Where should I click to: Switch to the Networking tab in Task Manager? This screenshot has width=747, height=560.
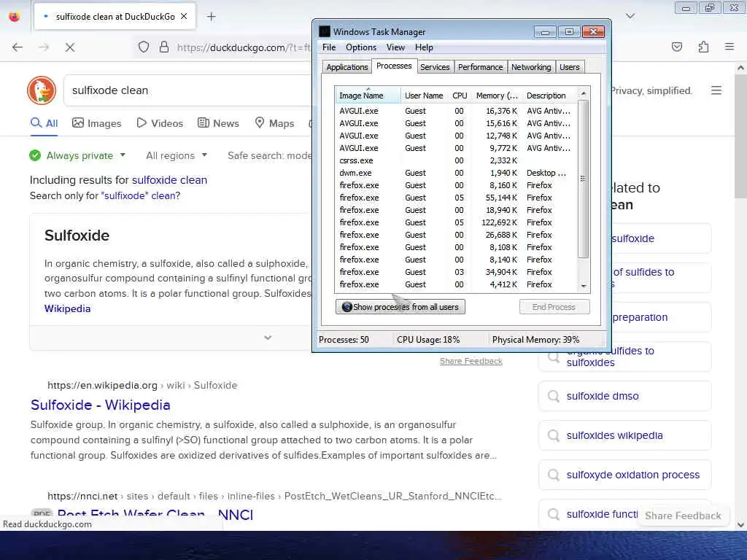point(531,67)
